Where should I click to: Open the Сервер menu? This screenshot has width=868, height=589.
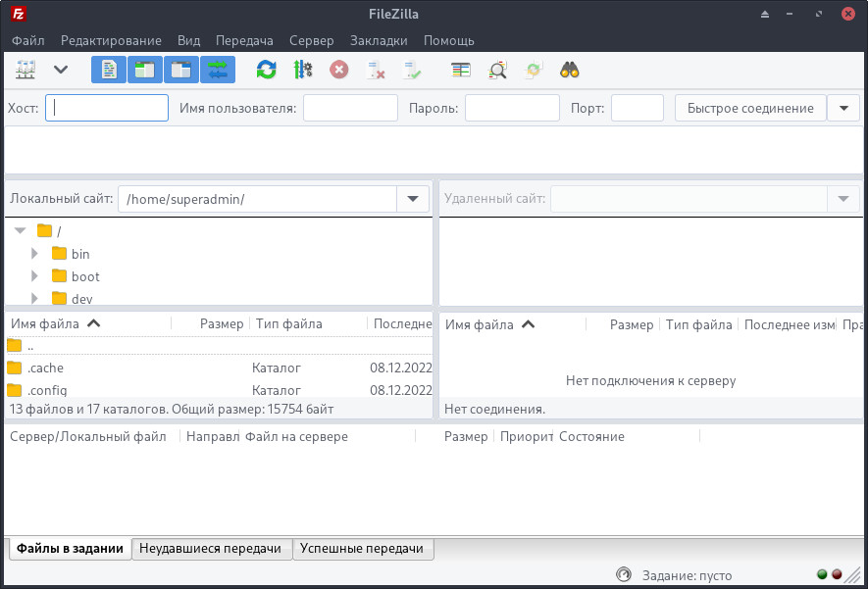pyautogui.click(x=312, y=40)
